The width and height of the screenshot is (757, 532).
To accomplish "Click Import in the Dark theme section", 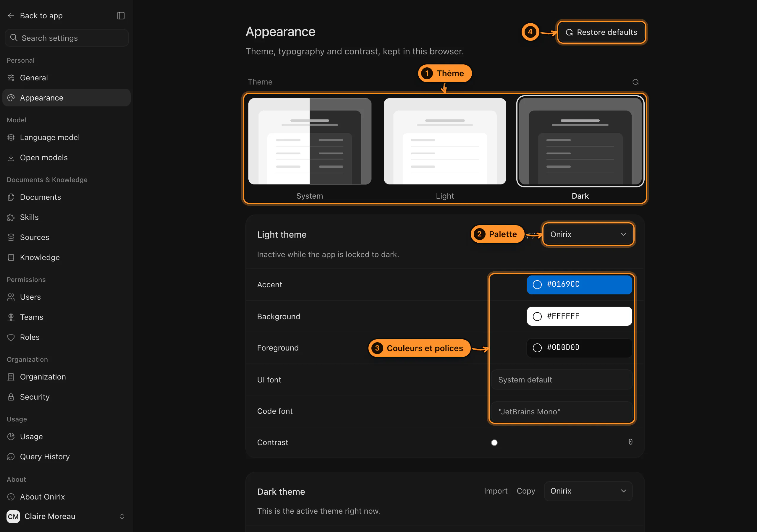I will coord(496,491).
